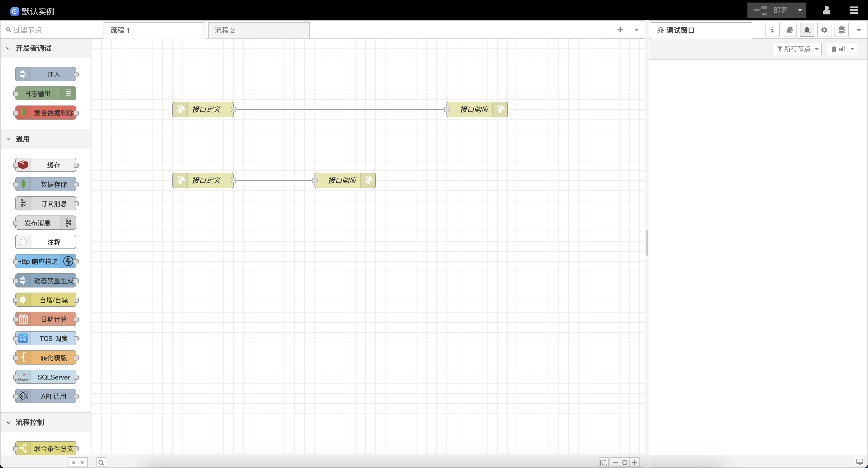Click the user account icon
The image size is (868, 468).
coord(826,10)
